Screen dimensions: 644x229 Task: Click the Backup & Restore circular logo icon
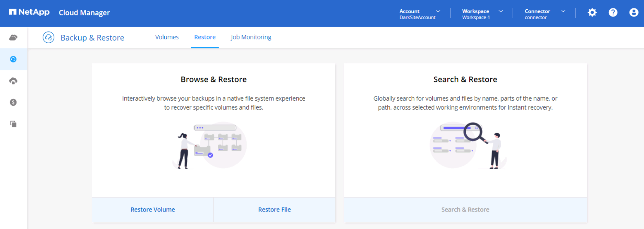pos(48,37)
